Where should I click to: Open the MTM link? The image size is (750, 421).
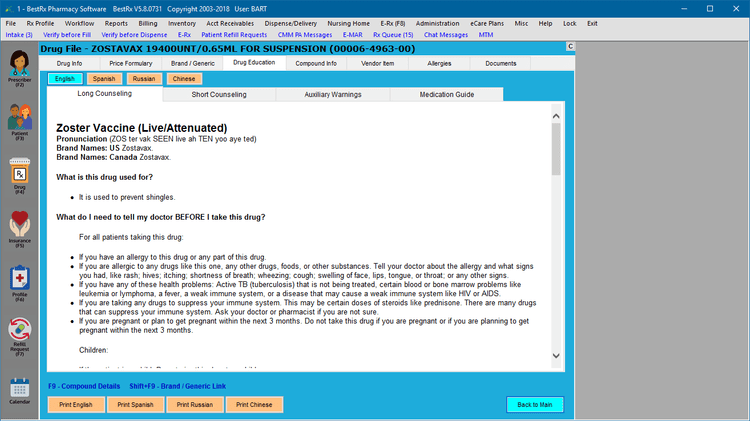coord(485,35)
